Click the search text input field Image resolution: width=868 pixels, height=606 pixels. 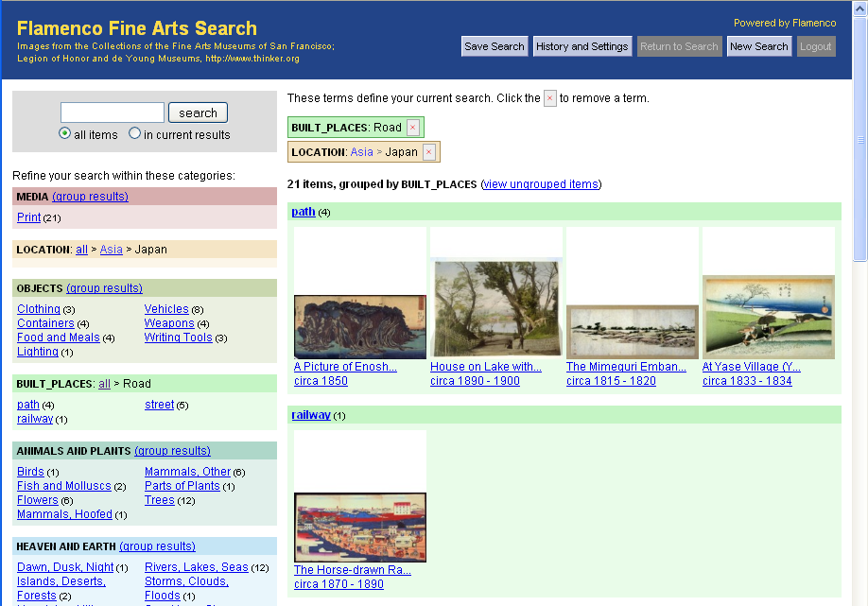click(x=113, y=113)
